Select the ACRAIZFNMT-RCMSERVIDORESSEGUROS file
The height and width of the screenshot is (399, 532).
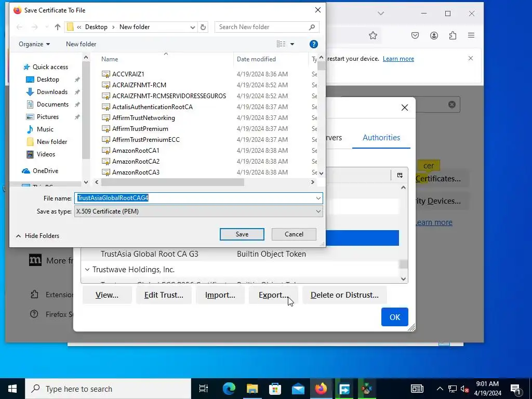(x=169, y=96)
